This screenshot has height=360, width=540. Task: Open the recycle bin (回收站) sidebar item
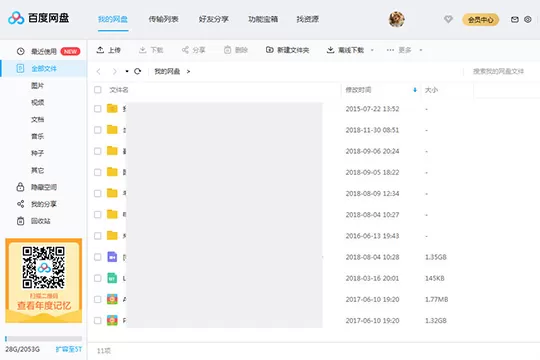coord(34,221)
